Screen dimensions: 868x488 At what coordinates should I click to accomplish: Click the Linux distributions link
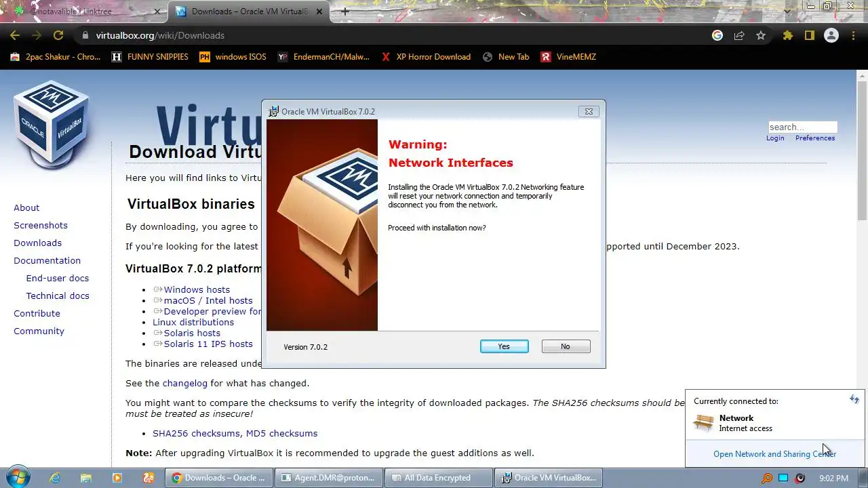pos(193,322)
